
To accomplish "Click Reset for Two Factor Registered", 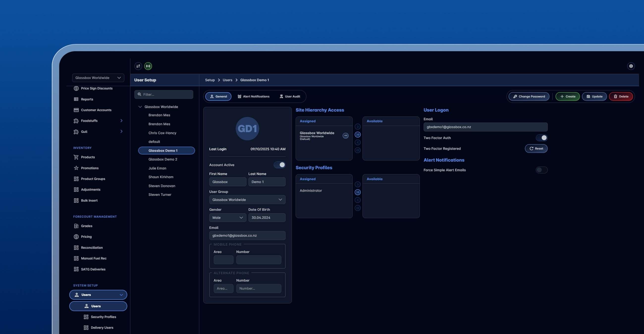I will tap(536, 148).
